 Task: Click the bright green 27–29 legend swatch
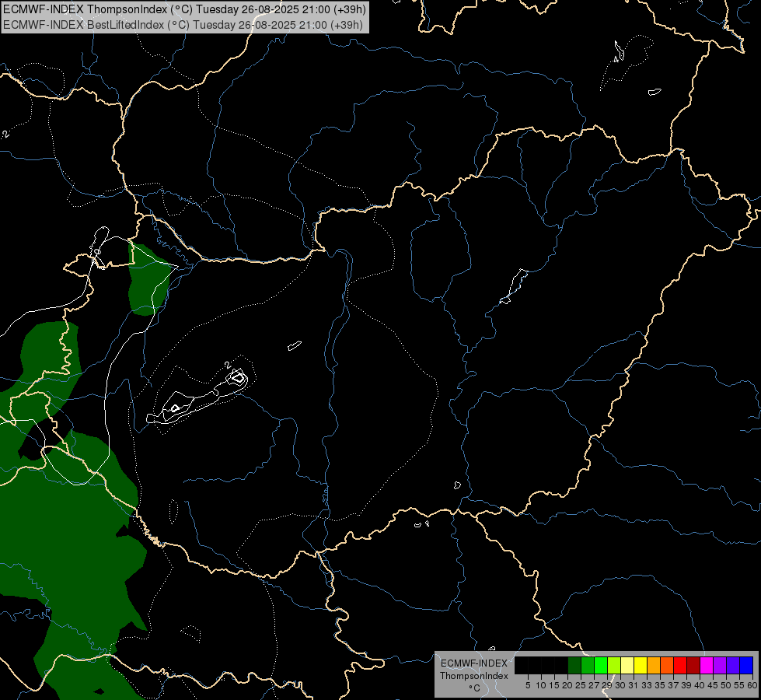tap(601, 665)
